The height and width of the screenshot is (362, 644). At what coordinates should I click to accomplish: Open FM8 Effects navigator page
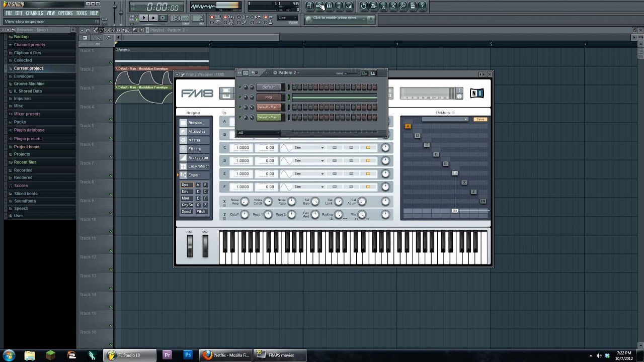(x=196, y=149)
